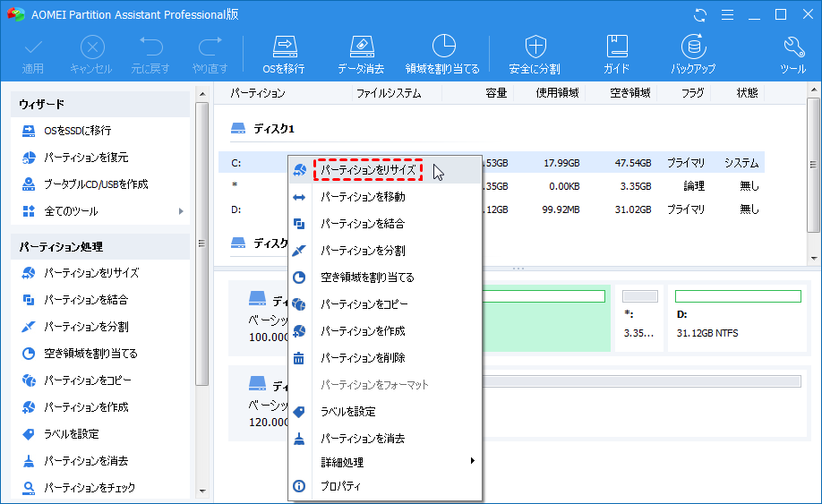Select the D: partition row
Viewport: 822px width, 504px height.
(x=492, y=209)
